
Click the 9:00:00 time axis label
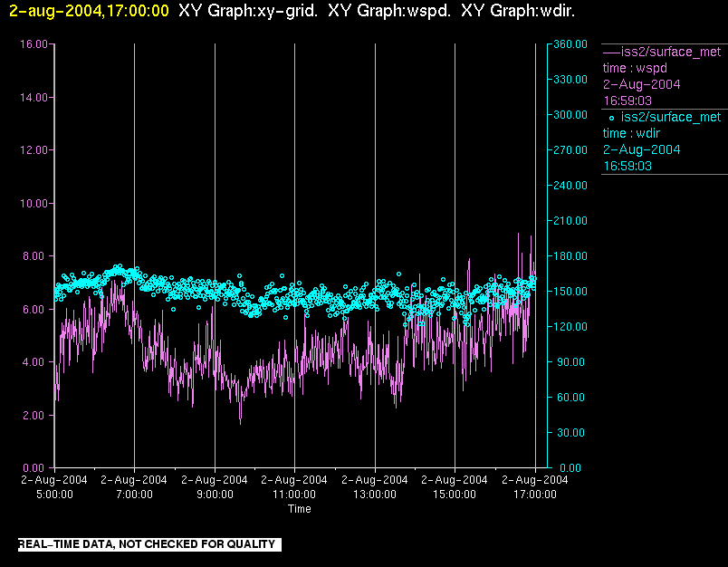[x=215, y=495]
